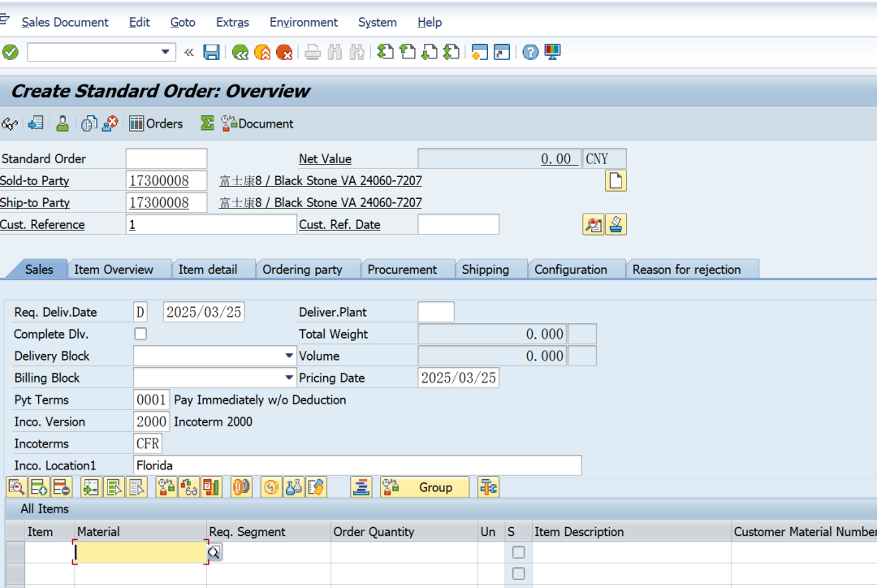The image size is (877, 588).
Task: Click the Material search help icon
Action: [214, 552]
